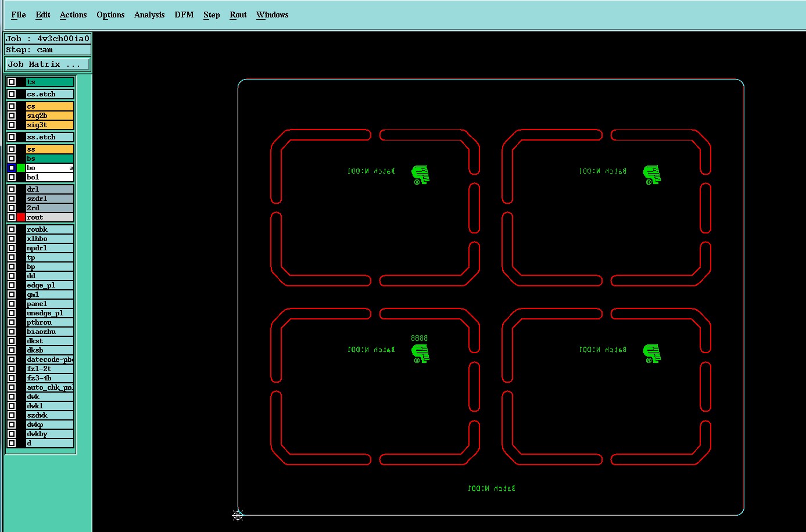Click the Step: cam label
This screenshot has width=806, height=532.
(48, 50)
